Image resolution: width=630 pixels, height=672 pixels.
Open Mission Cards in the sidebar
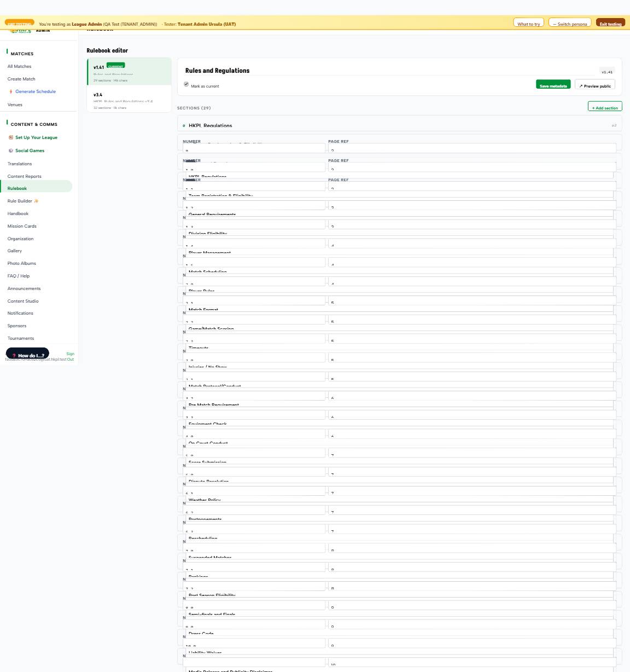point(22,226)
